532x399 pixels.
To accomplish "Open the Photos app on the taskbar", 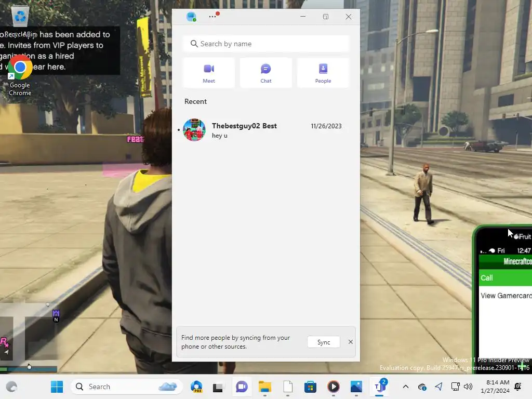I will (x=356, y=387).
